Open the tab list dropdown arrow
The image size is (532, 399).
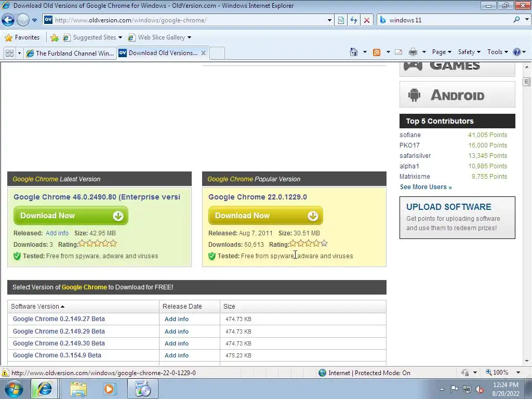pyautogui.click(x=19, y=53)
